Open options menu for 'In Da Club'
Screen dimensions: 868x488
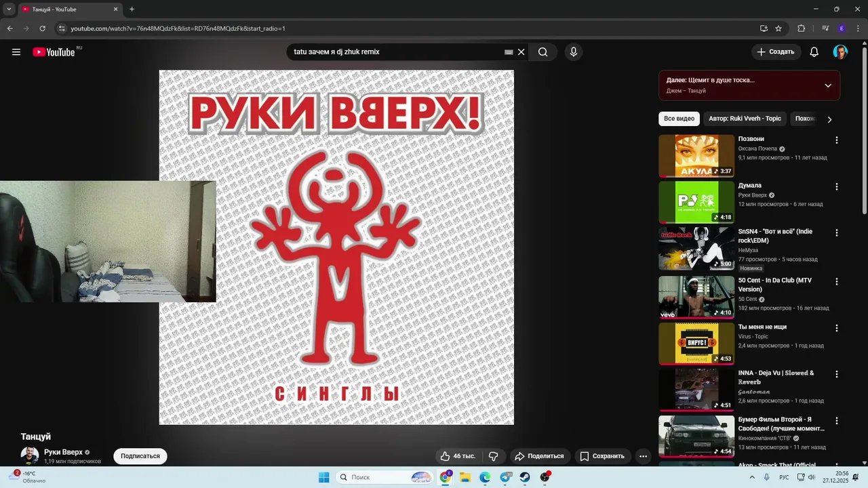click(836, 281)
